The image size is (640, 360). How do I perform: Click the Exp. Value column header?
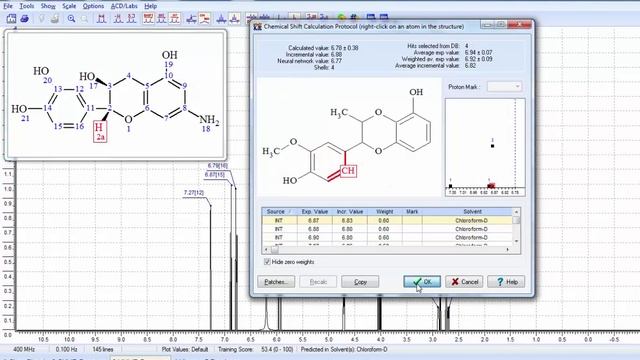[x=314, y=211]
